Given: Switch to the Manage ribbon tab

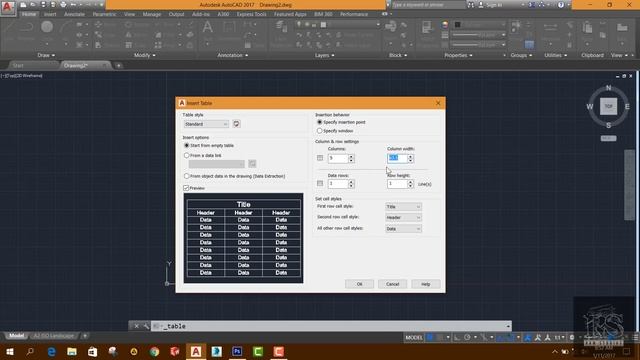Looking at the screenshot, I should pyautogui.click(x=151, y=14).
